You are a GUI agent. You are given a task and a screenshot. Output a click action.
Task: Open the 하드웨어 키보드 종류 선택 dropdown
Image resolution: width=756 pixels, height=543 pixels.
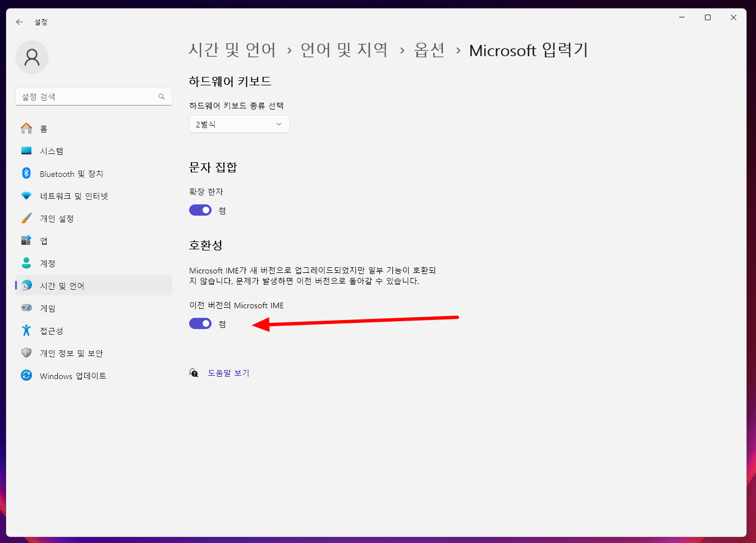point(240,124)
